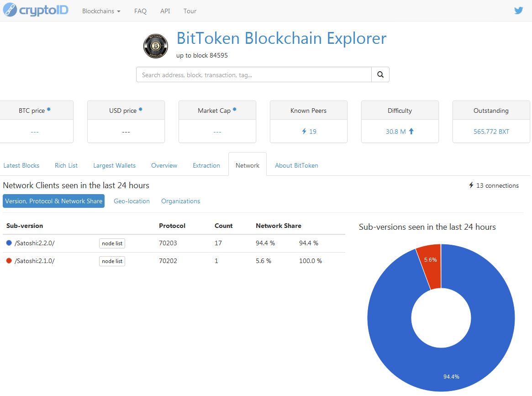Image resolution: width=532 pixels, height=396 pixels.
Task: Click the /Satoshi:2.1.0/ sub-version text
Action: point(35,261)
